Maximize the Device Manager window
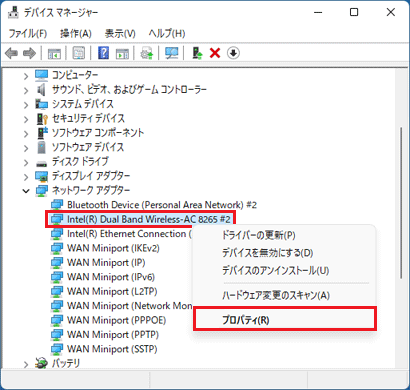410x390 pixels. pos(354,12)
